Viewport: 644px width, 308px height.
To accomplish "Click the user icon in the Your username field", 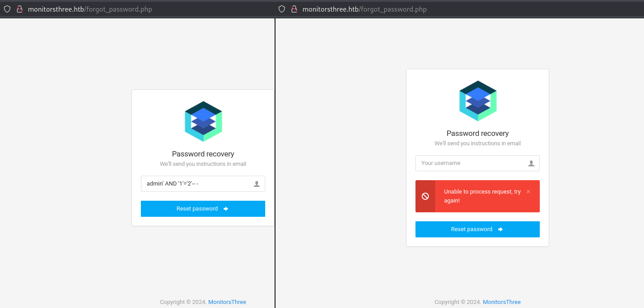I will click(531, 163).
